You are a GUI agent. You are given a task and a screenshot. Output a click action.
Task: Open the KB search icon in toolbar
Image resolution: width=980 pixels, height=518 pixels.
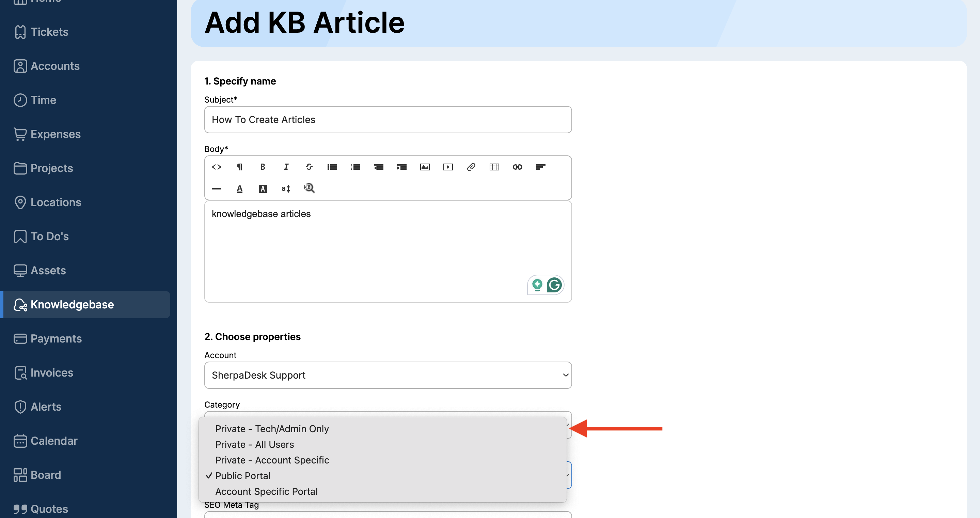point(309,188)
